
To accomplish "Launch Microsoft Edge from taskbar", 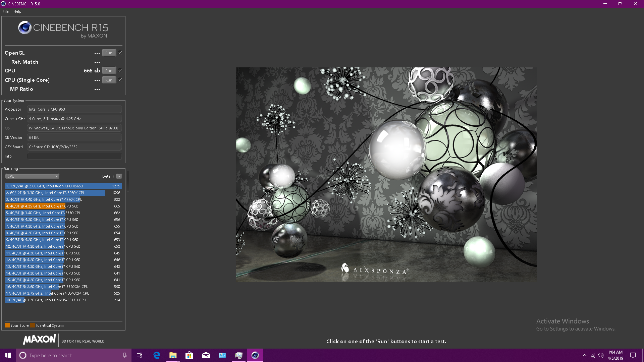I will click(x=157, y=355).
